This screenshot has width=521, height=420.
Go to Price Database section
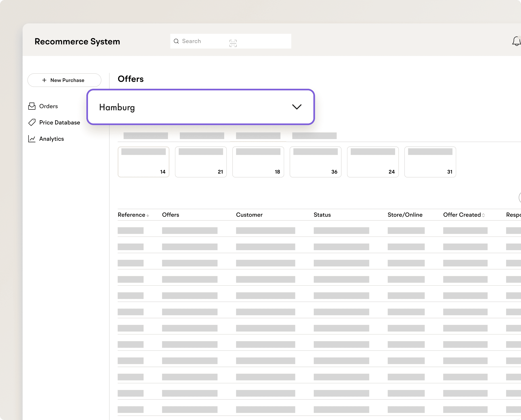coord(60,122)
